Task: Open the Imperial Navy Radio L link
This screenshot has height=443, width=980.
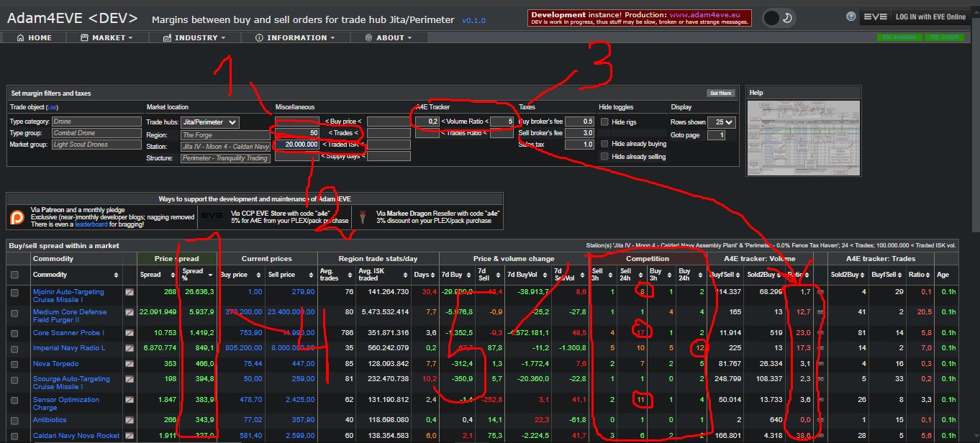Action: point(69,349)
